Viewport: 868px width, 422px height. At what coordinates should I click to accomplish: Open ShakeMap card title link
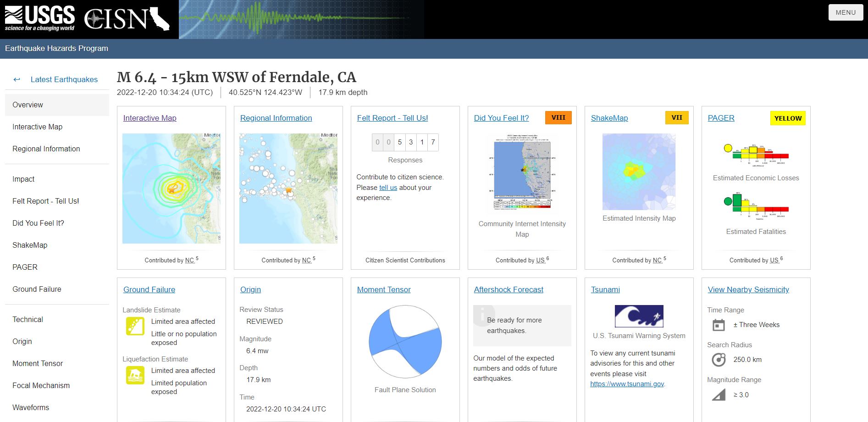click(x=609, y=118)
